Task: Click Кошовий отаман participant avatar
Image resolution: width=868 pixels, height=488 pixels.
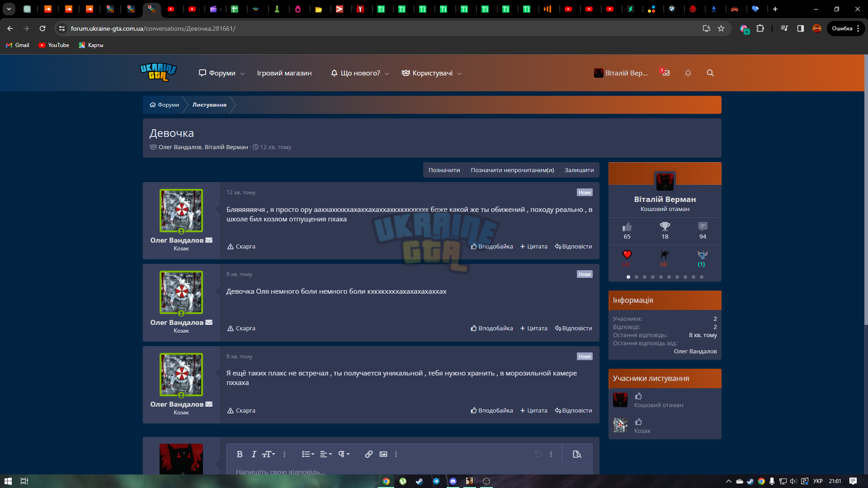Action: tap(620, 400)
